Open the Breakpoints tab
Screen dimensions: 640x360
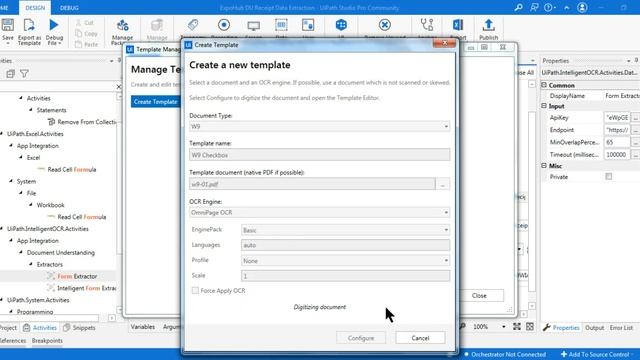(x=47, y=340)
